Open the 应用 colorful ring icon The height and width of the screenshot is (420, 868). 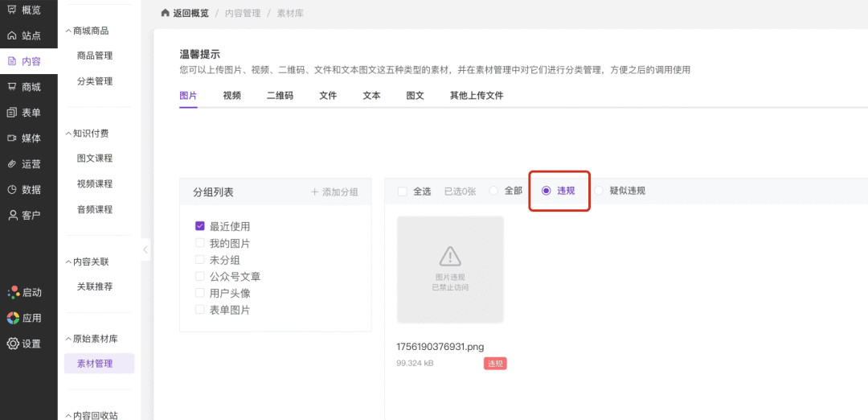point(13,318)
